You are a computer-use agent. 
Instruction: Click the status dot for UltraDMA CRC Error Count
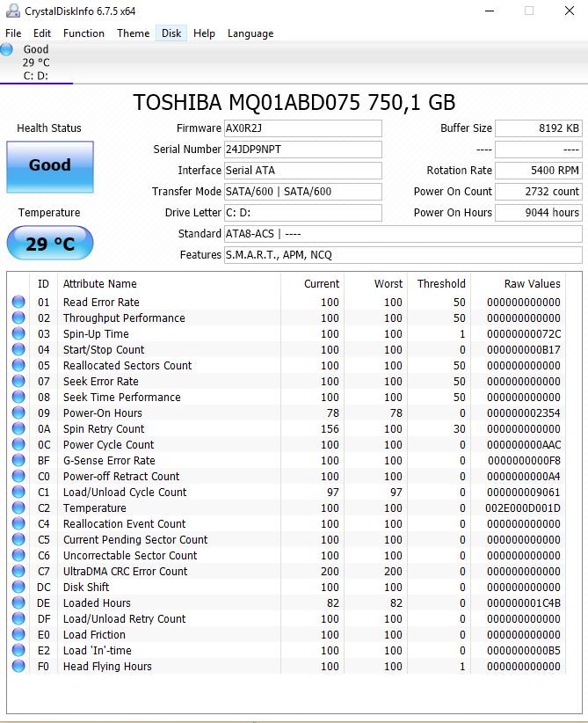(x=18, y=570)
